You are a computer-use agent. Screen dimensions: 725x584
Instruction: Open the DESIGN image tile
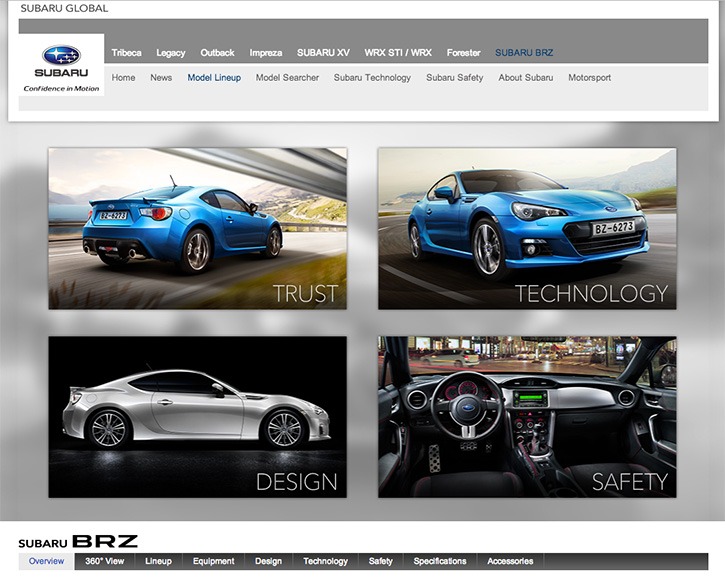[197, 417]
